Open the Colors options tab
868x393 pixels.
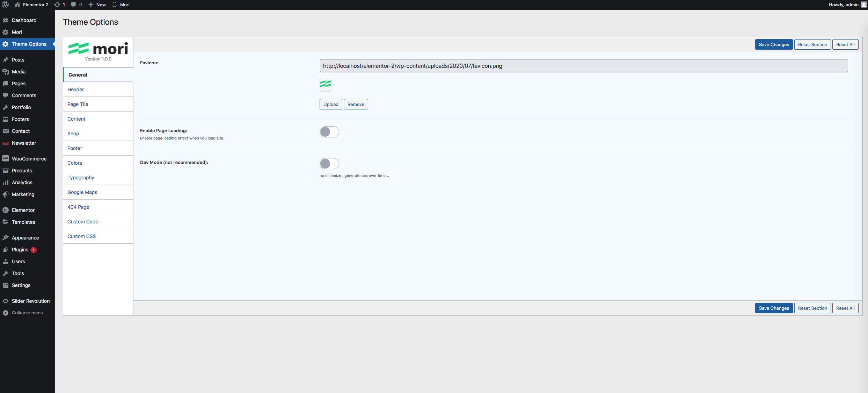[x=75, y=163]
